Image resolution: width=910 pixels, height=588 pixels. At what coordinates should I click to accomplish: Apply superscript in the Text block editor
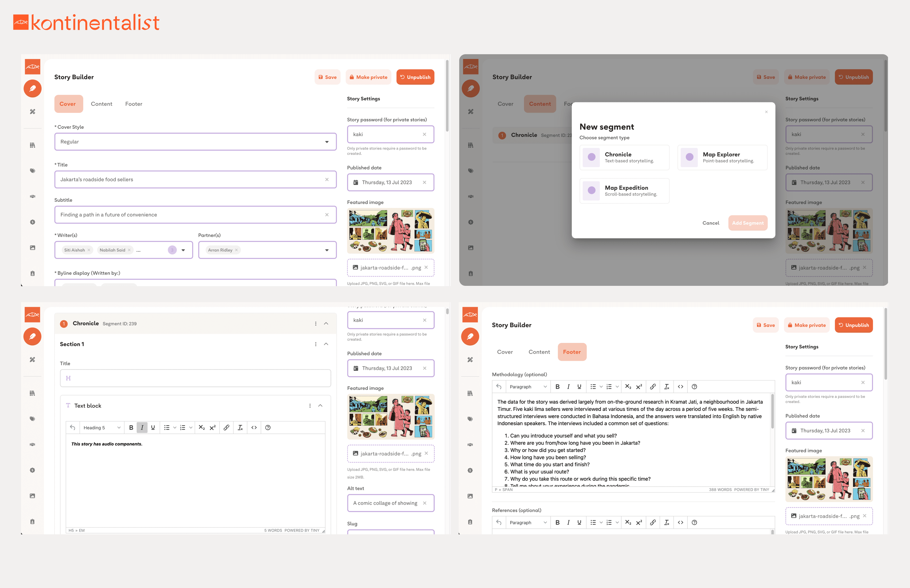tap(212, 428)
